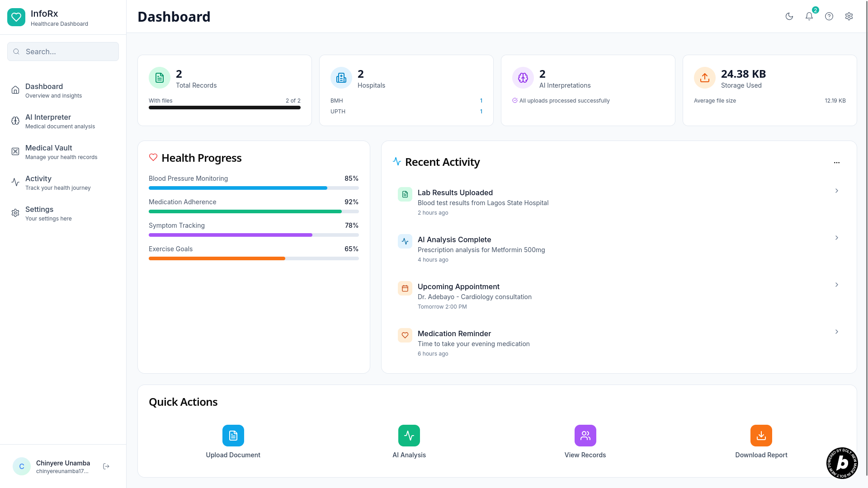The width and height of the screenshot is (868, 488).
Task: Expand Upcoming Appointment chevron arrow
Action: click(x=837, y=285)
